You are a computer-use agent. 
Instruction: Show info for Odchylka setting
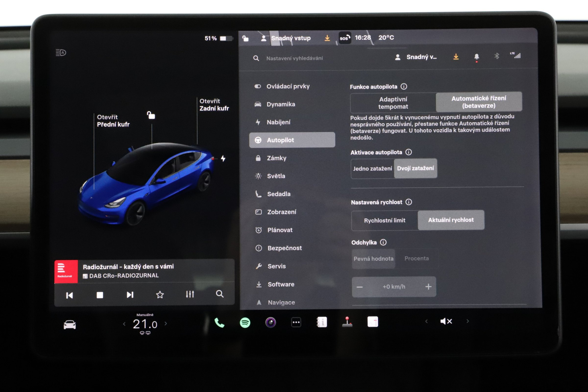383,242
